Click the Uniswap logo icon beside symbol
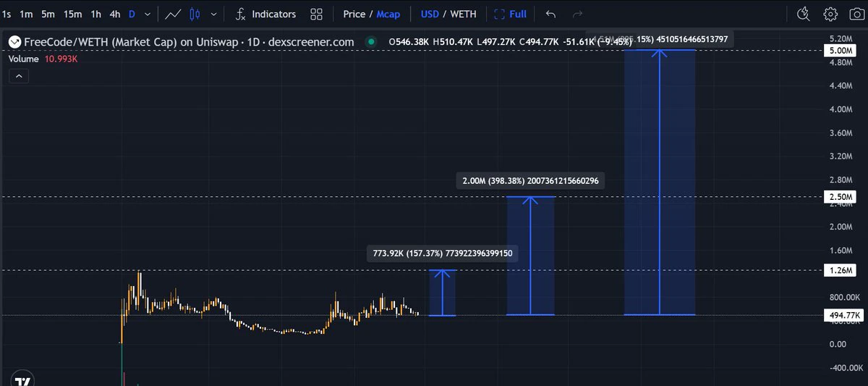The height and width of the screenshot is (386, 868). (13, 42)
